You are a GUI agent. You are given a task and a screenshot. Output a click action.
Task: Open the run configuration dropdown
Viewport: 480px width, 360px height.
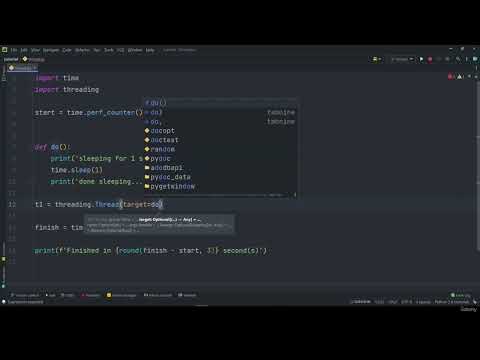[x=402, y=59]
